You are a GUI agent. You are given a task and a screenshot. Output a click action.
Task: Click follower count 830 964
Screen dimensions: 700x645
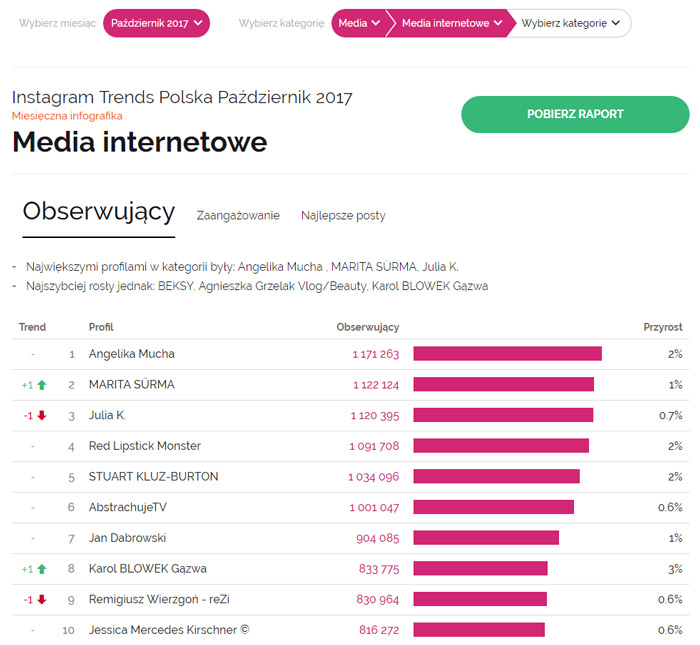coord(378,599)
